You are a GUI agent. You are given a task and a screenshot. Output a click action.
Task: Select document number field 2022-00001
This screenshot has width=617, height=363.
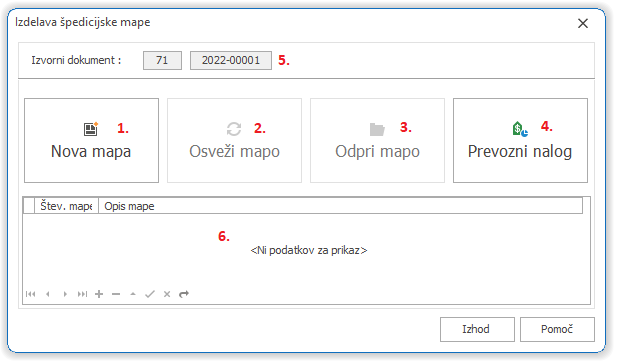pos(231,61)
